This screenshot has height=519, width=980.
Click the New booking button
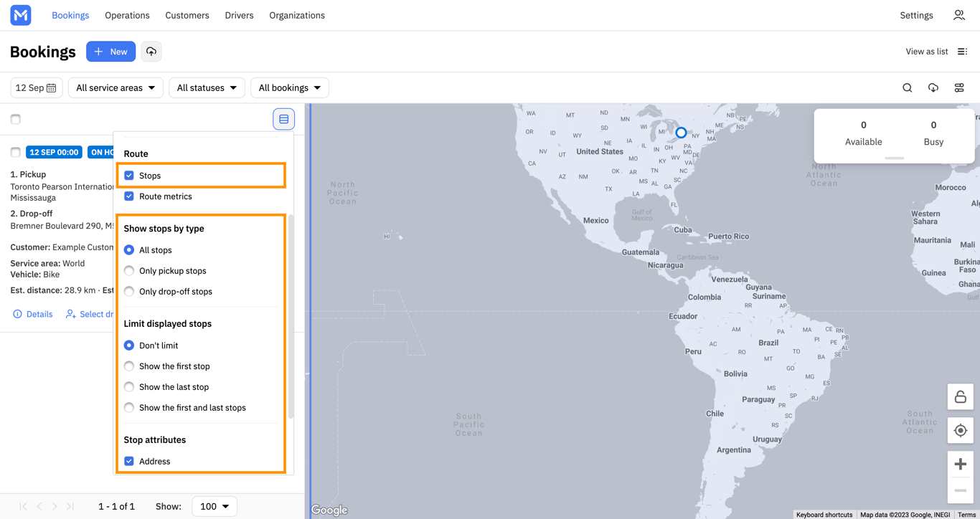pos(110,52)
